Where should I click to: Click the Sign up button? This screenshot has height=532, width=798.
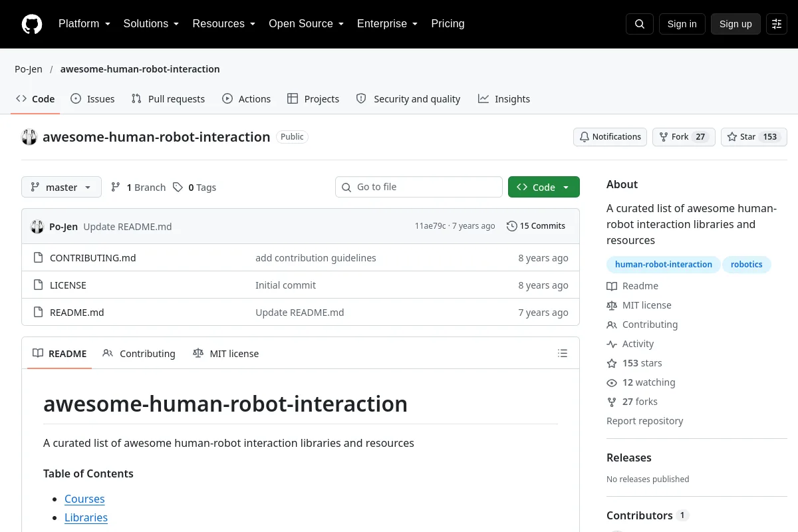tap(735, 24)
